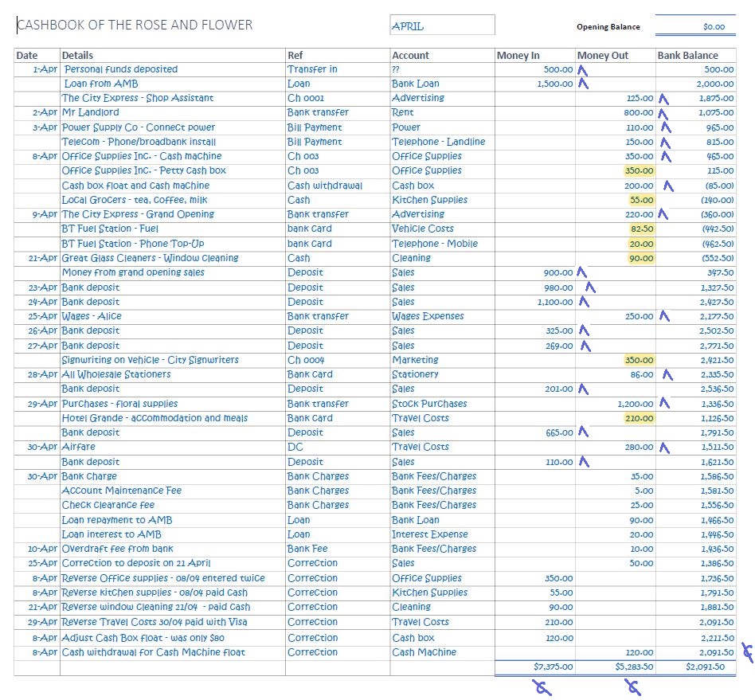Select the 'Telephone - Mobile' account cell
Viewport: 755px width, 700px height.
coord(435,244)
